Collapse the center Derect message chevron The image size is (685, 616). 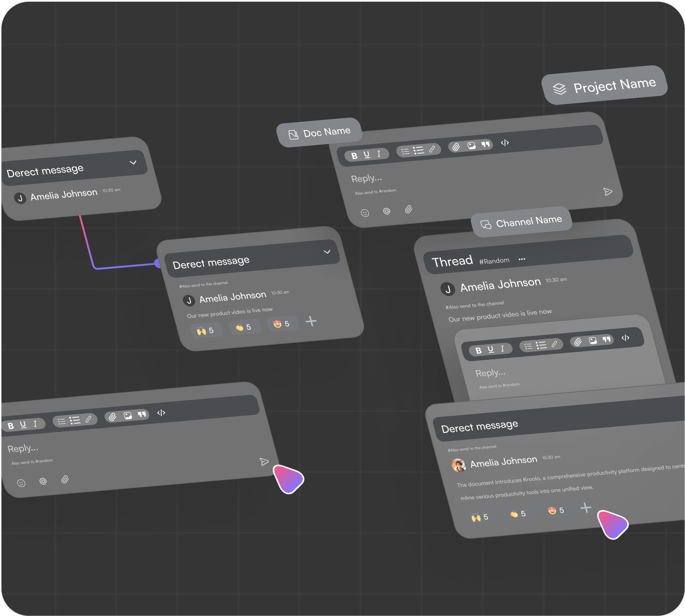327,252
